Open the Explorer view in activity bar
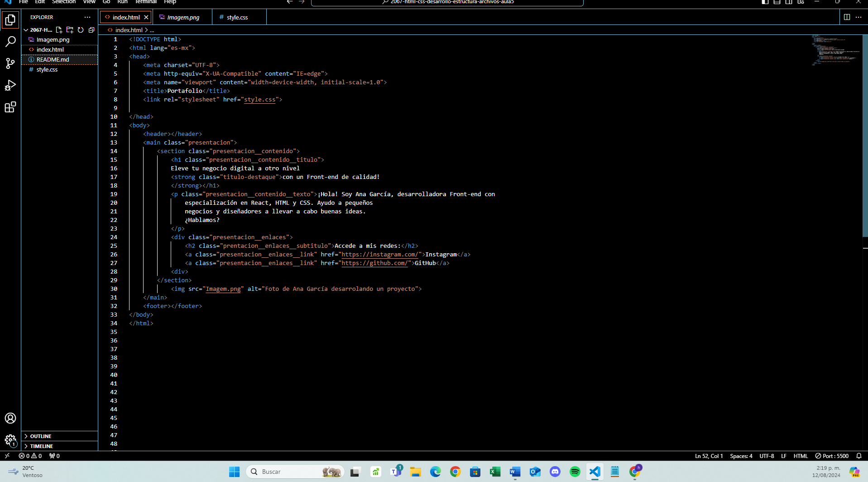868x482 pixels. click(10, 19)
